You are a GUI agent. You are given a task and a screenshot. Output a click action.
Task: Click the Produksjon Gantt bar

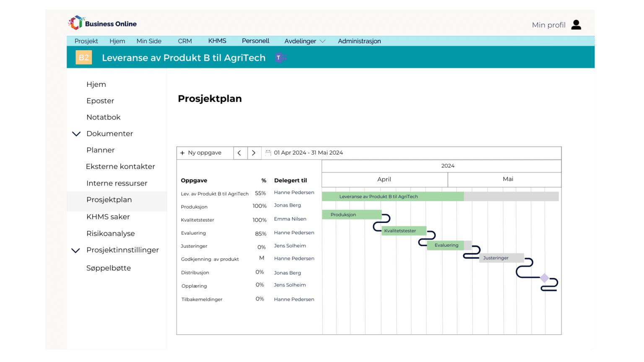[x=351, y=215]
